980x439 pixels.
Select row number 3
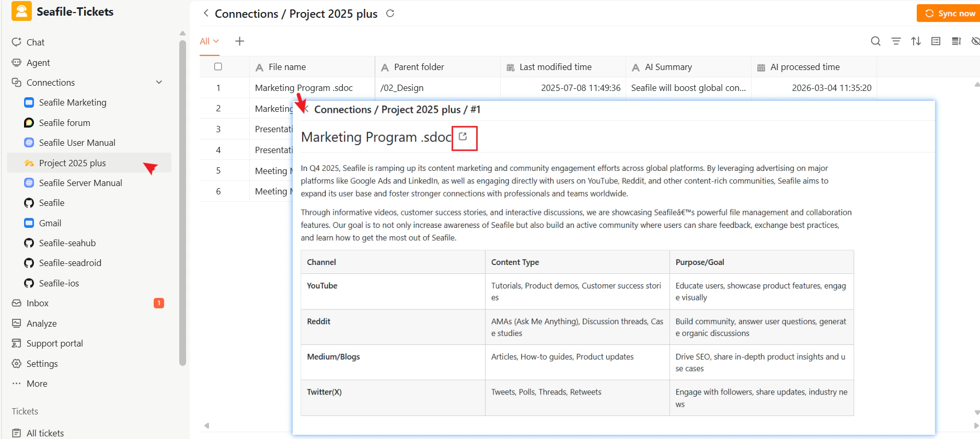click(x=218, y=129)
